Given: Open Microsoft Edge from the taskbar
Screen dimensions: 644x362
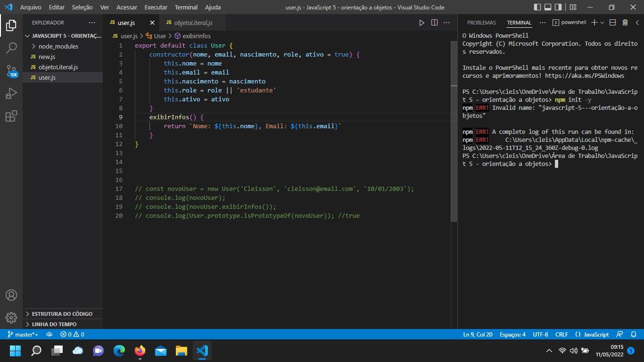Looking at the screenshot, I should click(119, 351).
